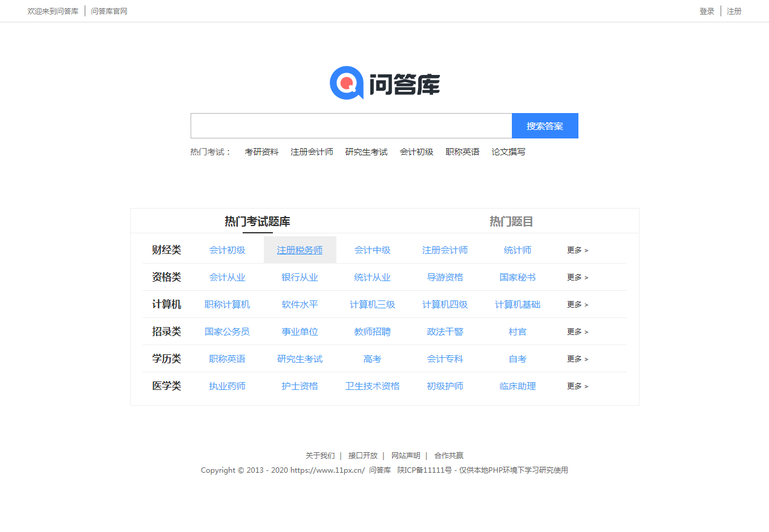Visit the 问答库官网 link
Screen dimensions: 769x532
[x=109, y=11]
